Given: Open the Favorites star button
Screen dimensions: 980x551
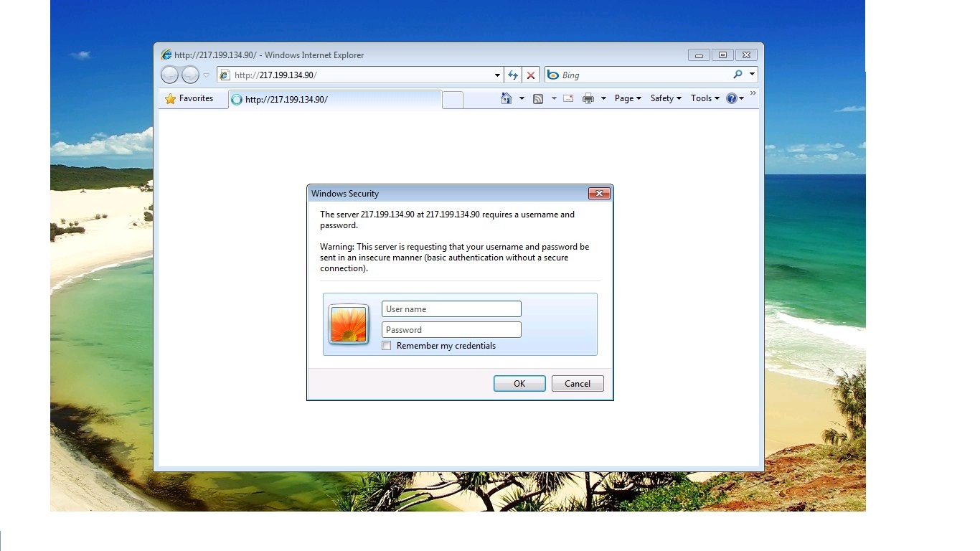Looking at the screenshot, I should coord(189,99).
